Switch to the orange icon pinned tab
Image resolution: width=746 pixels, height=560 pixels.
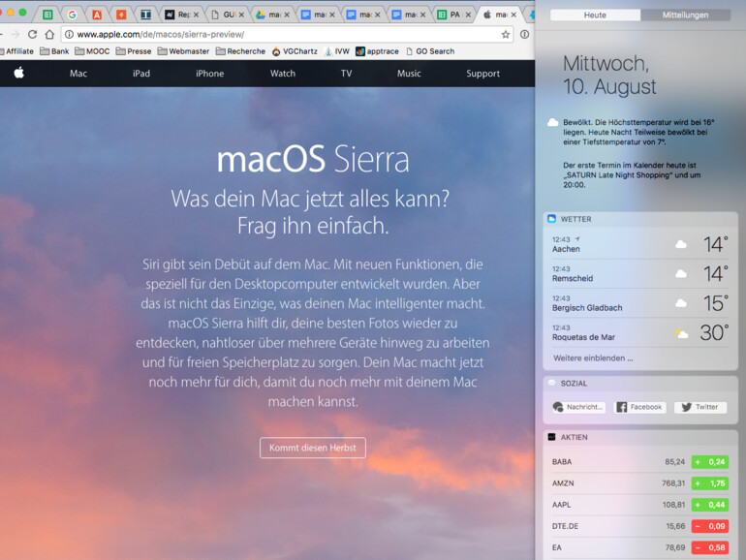121,15
